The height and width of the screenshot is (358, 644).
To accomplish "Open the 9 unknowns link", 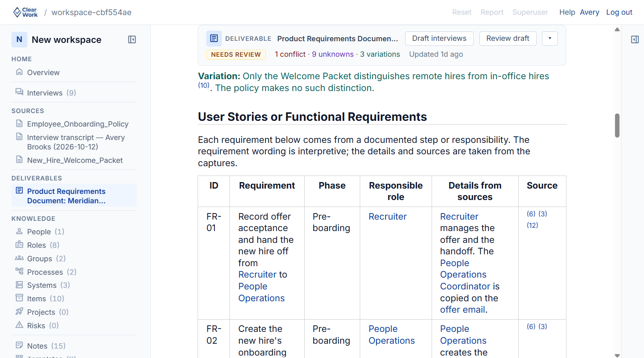I will 333,54.
